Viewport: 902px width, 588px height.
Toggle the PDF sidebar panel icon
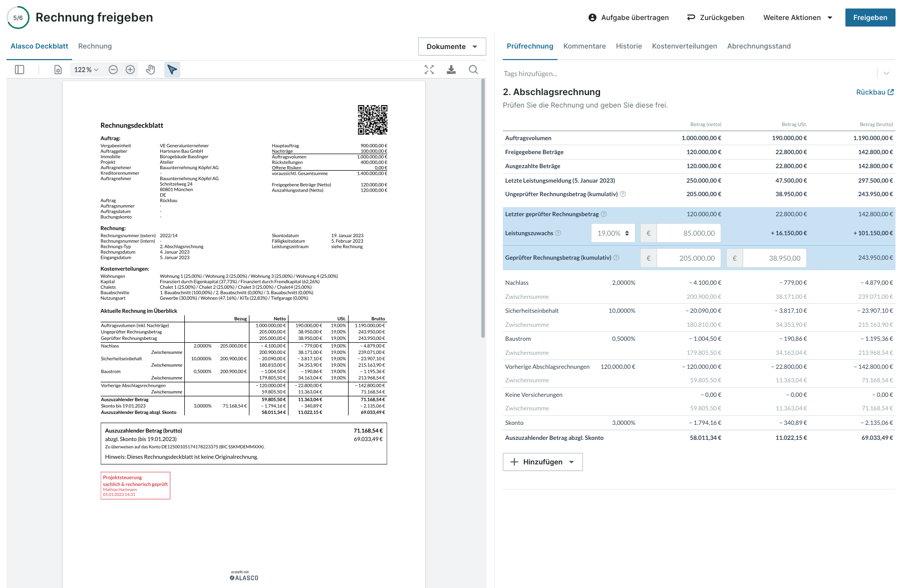click(20, 70)
